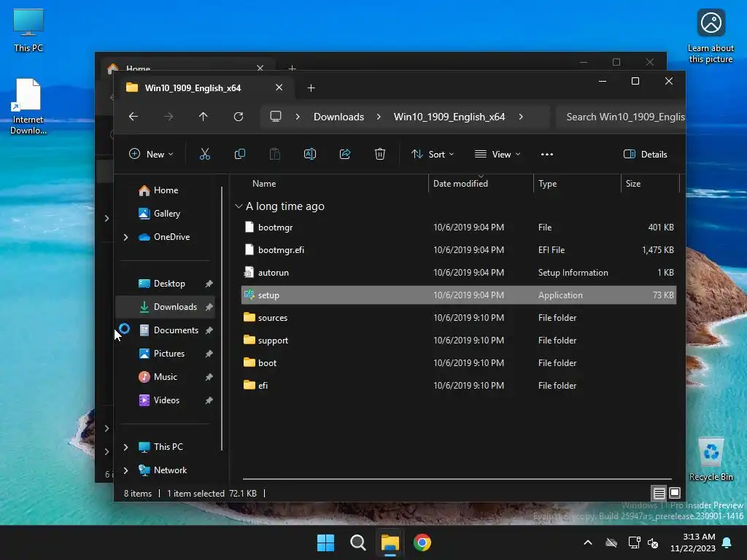Open the notification bell
The image size is (747, 560).
[x=727, y=542]
